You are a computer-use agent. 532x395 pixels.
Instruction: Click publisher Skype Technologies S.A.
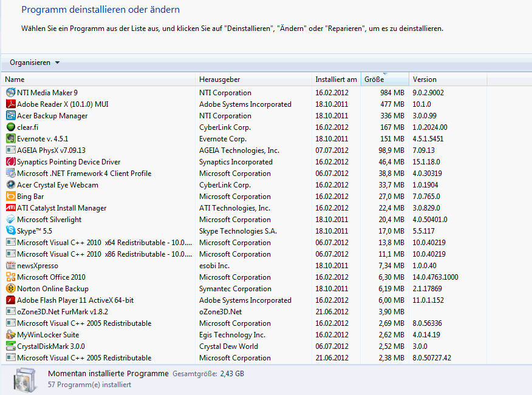click(238, 231)
